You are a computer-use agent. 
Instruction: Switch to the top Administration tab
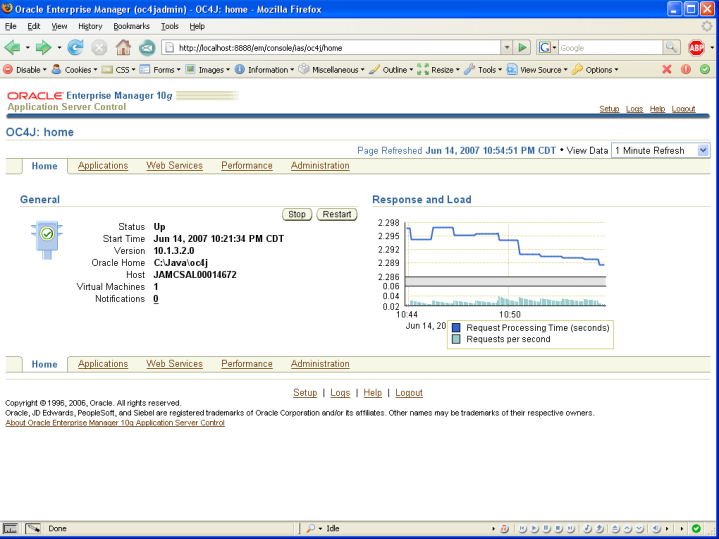320,166
